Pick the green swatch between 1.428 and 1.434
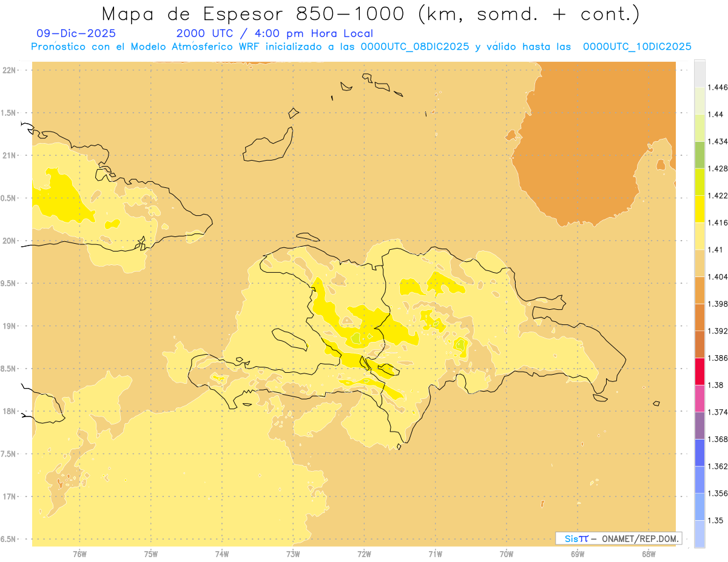 point(699,155)
